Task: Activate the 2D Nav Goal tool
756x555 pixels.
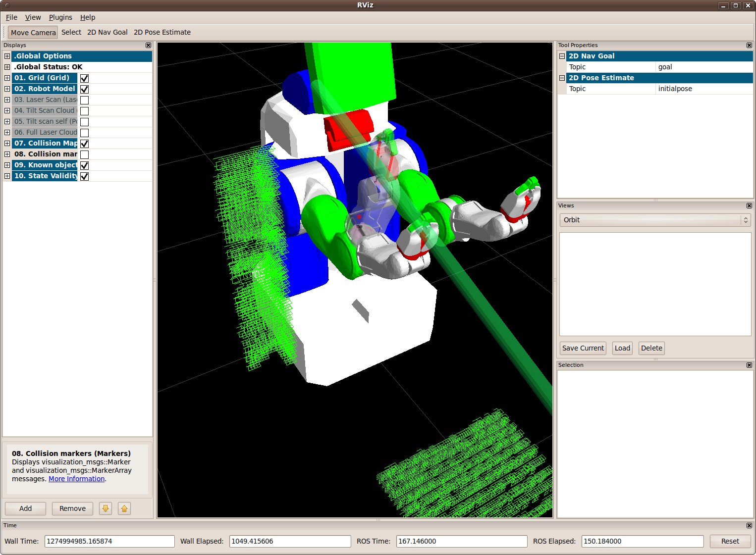Action: pyautogui.click(x=108, y=32)
